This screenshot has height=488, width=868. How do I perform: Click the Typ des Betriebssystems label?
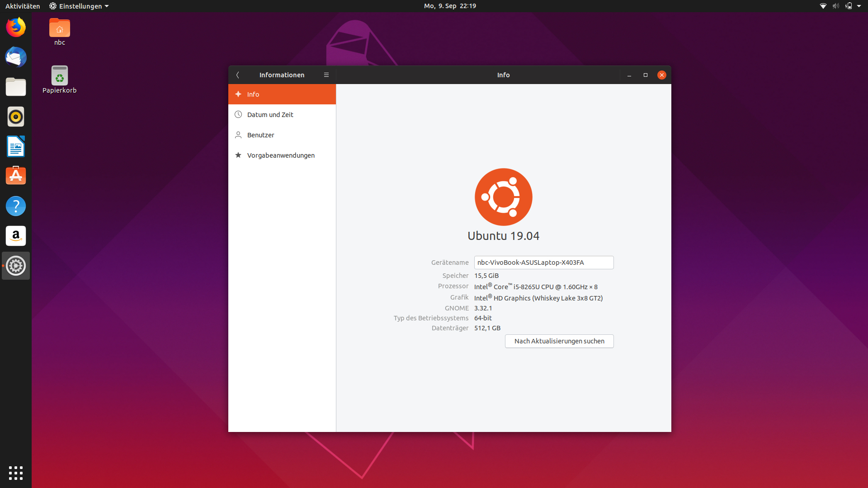431,318
